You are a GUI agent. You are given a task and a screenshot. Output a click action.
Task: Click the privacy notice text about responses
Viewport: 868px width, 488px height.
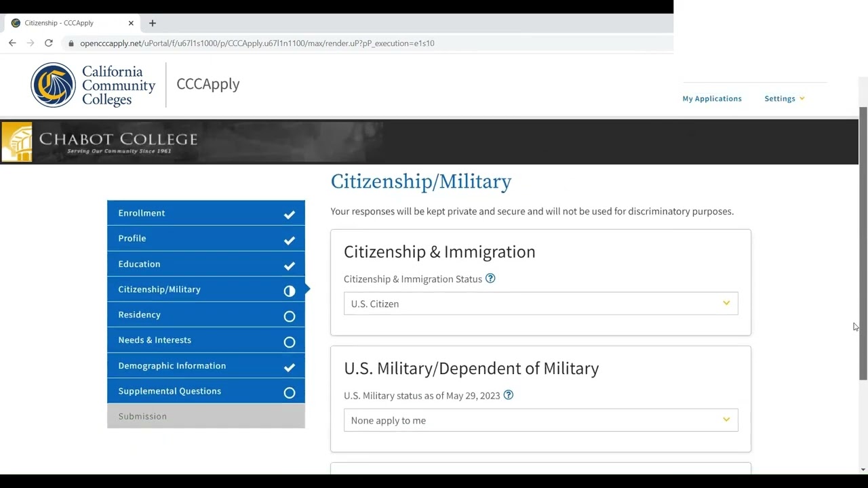[x=532, y=211]
